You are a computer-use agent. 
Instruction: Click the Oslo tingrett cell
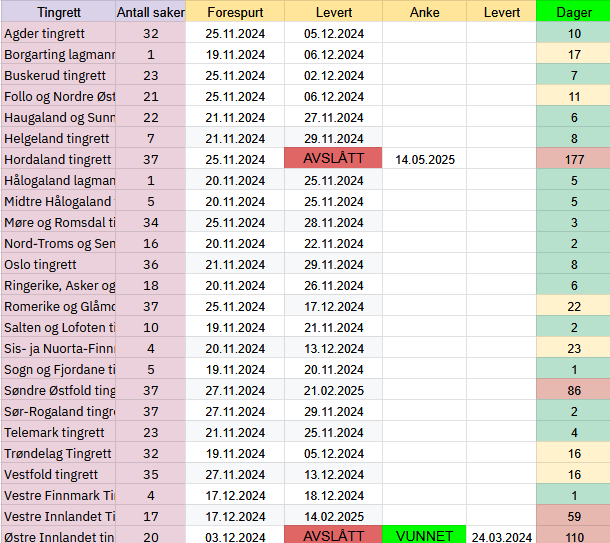(58, 264)
